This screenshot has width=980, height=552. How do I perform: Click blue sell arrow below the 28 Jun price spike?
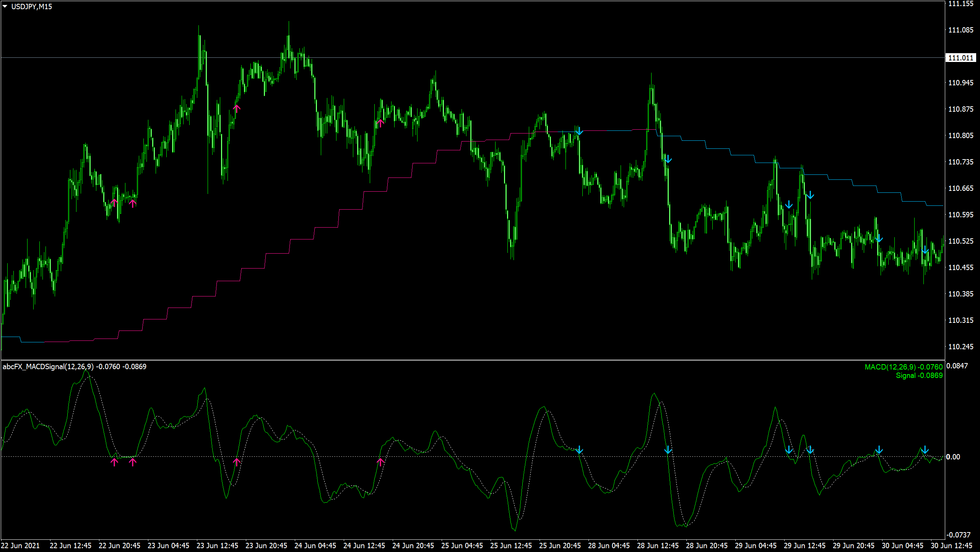(x=668, y=159)
